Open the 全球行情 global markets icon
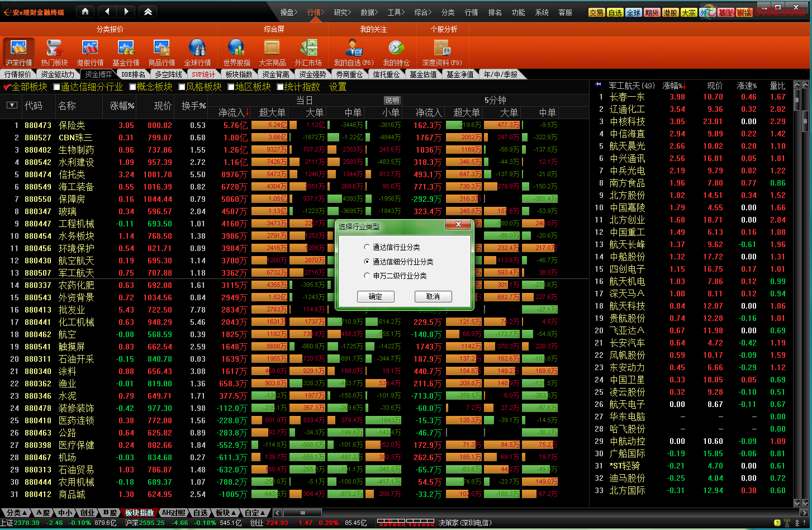 (197, 53)
